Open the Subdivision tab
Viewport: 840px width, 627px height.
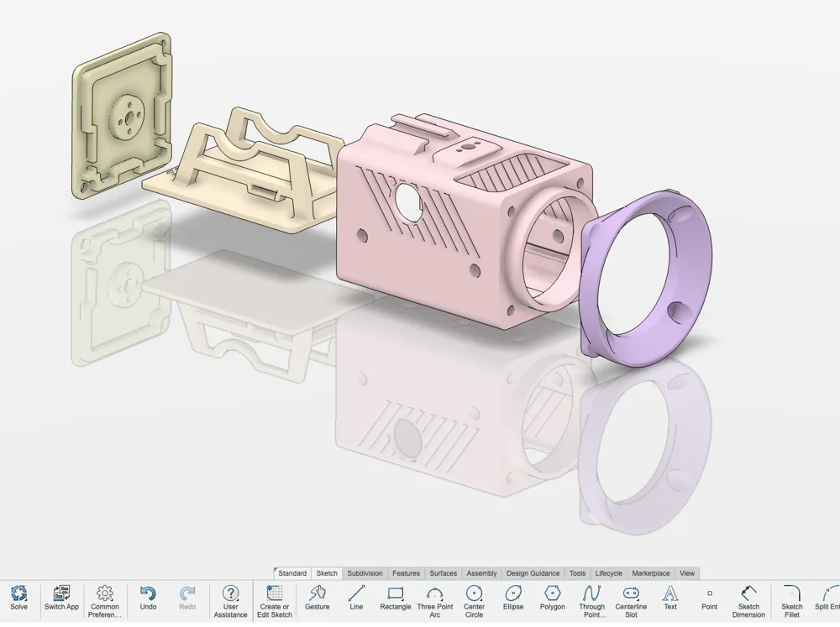(365, 573)
